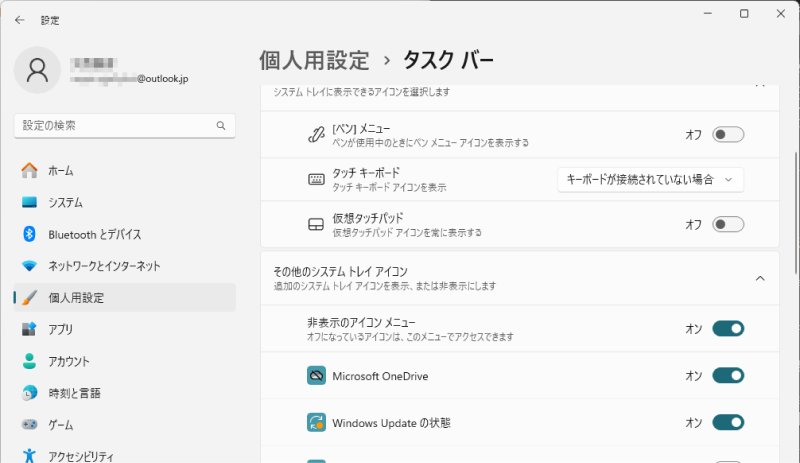Click the virtual touchpad icon
This screenshot has height=463, width=800.
pos(316,225)
